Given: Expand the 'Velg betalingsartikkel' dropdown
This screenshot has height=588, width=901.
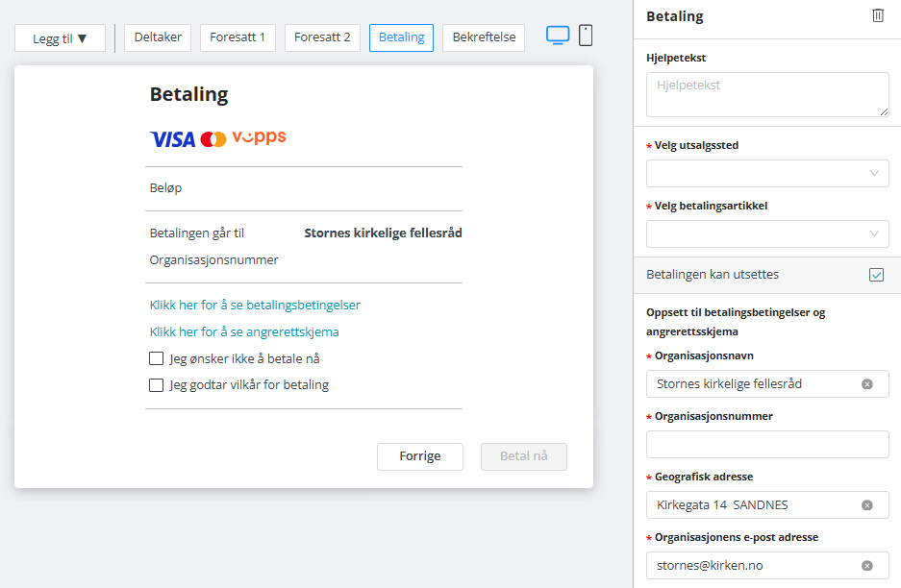Looking at the screenshot, I should (x=767, y=233).
